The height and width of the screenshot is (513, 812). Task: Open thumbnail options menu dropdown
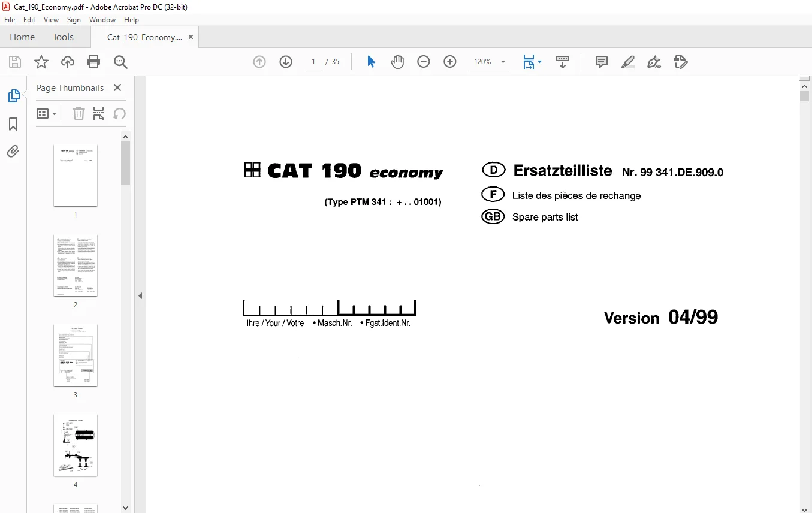coord(47,114)
